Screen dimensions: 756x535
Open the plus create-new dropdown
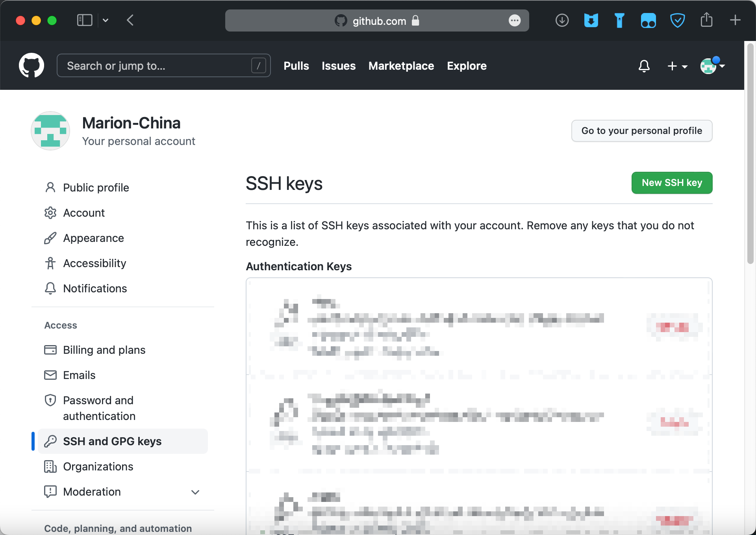[677, 66]
